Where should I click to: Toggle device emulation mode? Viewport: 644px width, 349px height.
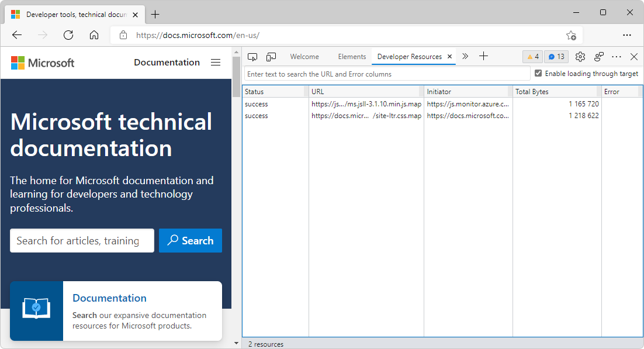tap(271, 56)
